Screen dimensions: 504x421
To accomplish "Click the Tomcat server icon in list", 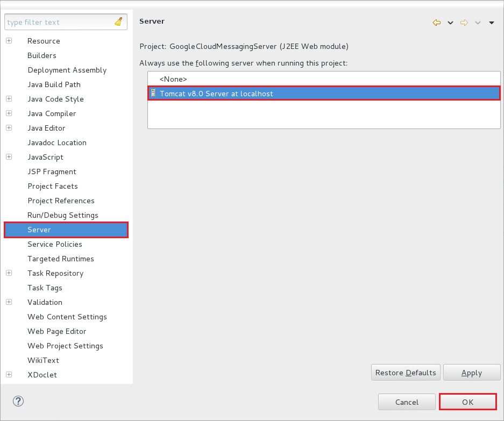I will tap(154, 93).
